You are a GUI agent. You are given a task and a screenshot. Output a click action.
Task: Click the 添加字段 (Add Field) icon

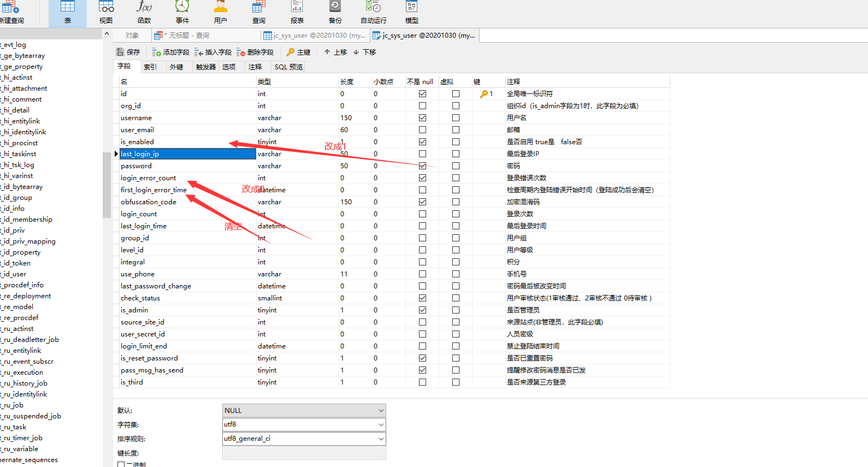(156, 52)
